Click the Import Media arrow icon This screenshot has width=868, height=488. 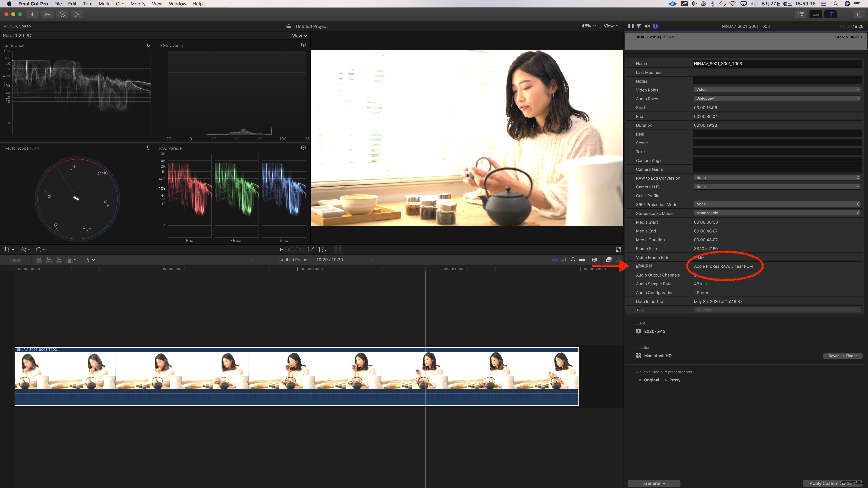33,14
